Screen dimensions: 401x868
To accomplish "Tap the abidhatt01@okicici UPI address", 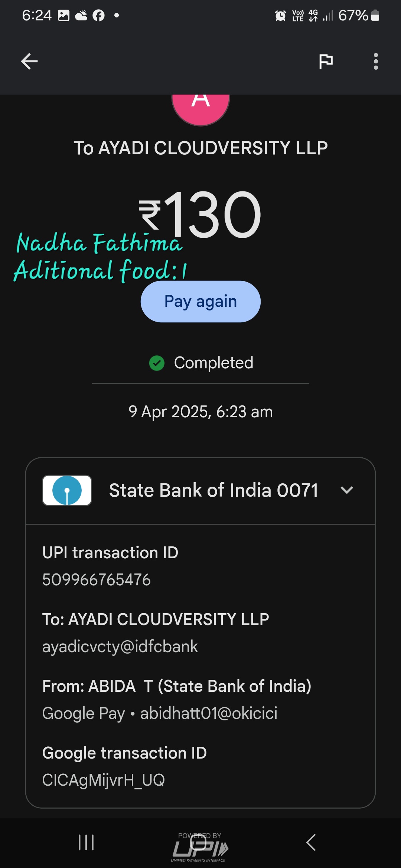I will pos(209,713).
